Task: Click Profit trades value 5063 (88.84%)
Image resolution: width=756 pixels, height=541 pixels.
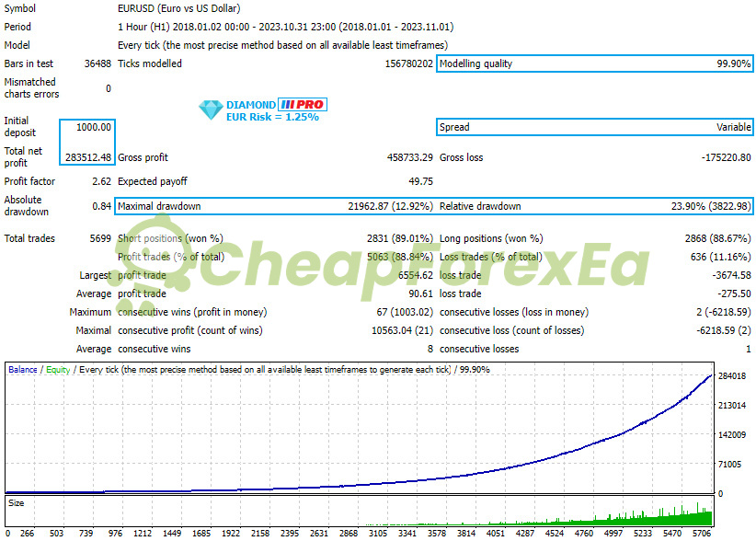Action: (400, 257)
